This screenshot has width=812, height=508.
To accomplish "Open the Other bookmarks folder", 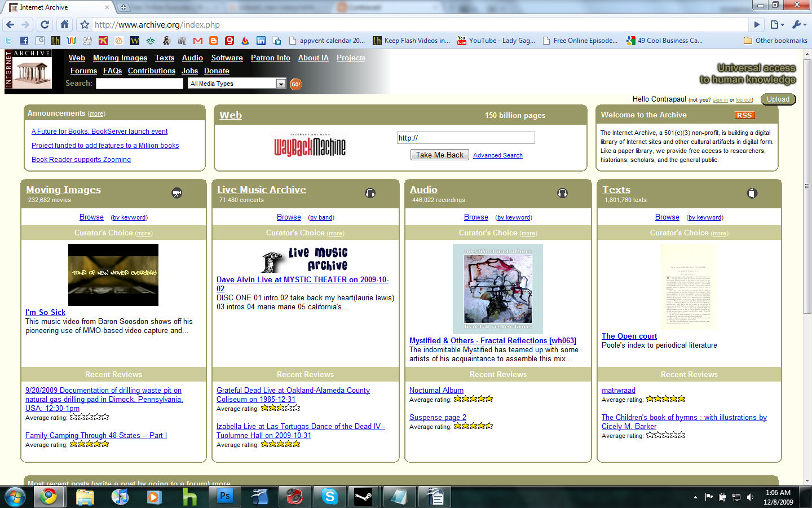I will click(775, 41).
